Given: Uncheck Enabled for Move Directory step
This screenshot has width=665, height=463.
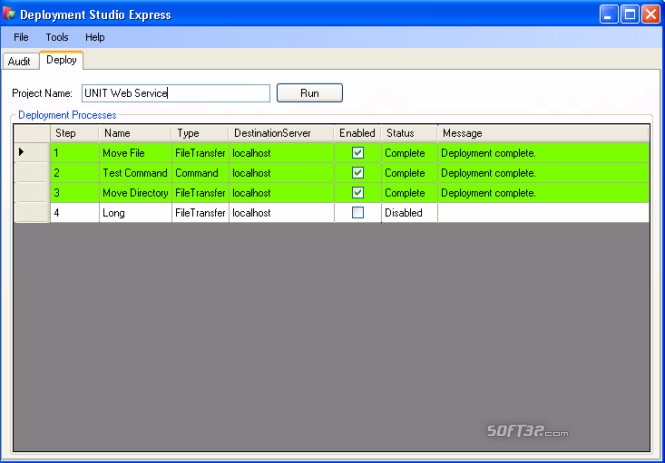Looking at the screenshot, I should pyautogui.click(x=358, y=192).
